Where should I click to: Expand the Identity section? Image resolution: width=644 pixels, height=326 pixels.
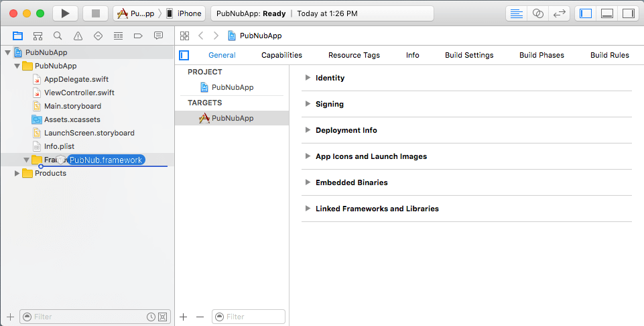click(x=308, y=78)
